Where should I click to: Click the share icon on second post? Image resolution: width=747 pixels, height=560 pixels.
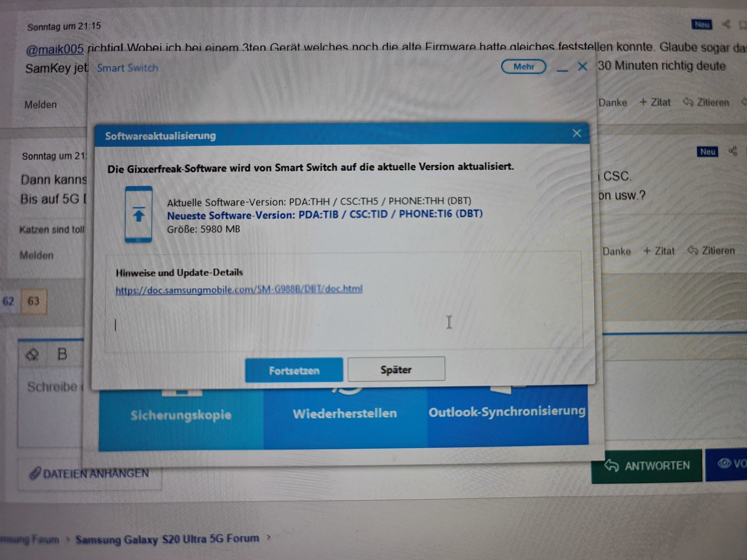point(733,151)
